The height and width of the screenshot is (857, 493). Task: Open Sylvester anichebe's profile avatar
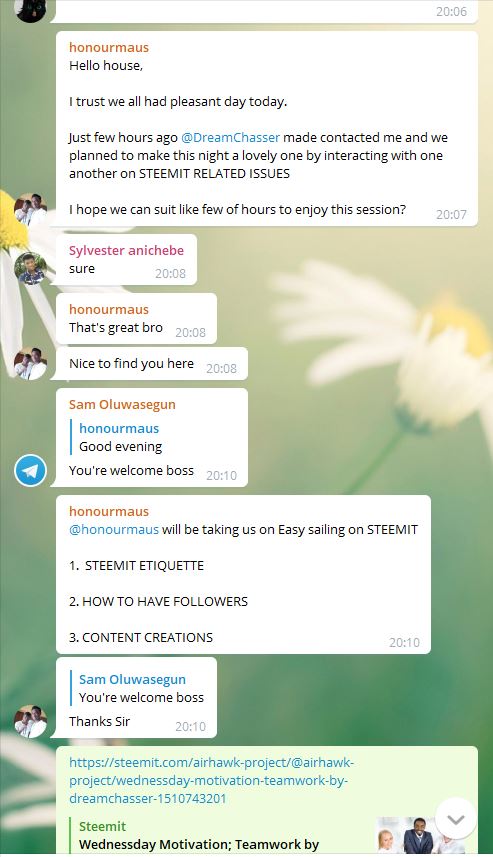tap(30, 268)
